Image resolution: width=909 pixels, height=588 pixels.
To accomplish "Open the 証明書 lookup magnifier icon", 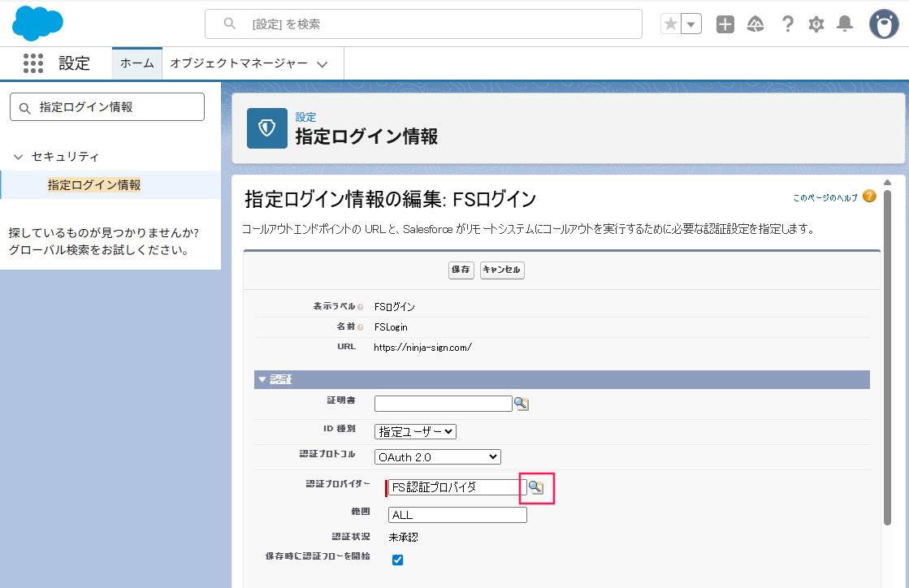I will click(522, 404).
